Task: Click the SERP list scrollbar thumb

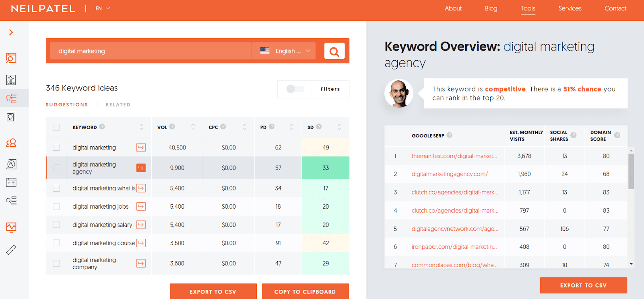Action: (x=631, y=171)
